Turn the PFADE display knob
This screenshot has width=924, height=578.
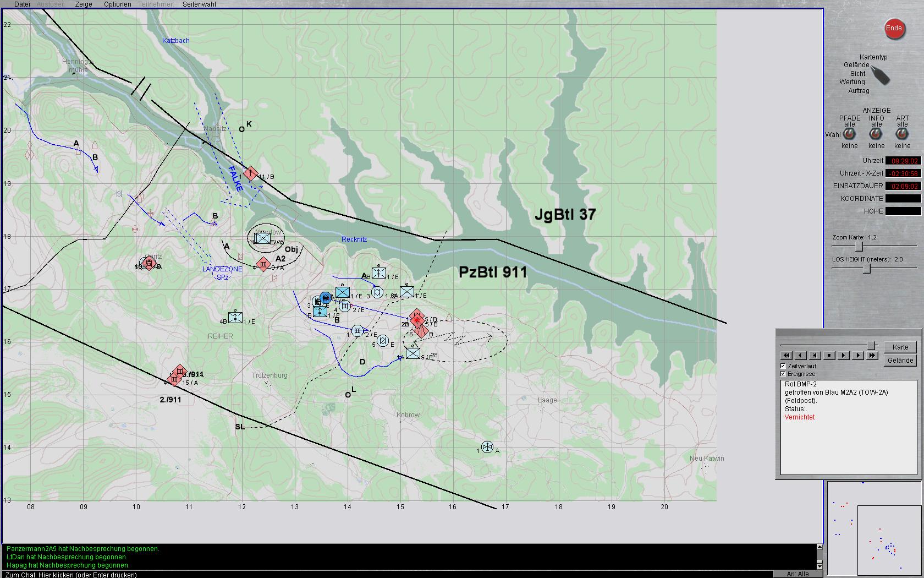(850, 134)
